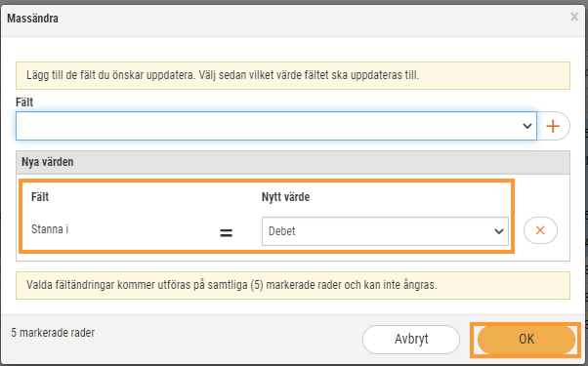The image size is (588, 366).
Task: Remove the Stanna i row with X icon
Action: (x=540, y=230)
